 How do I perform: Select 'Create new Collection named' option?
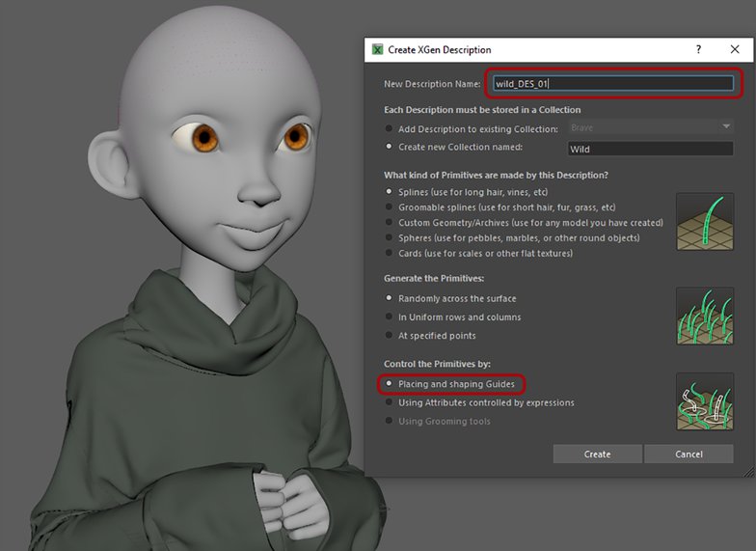[390, 148]
